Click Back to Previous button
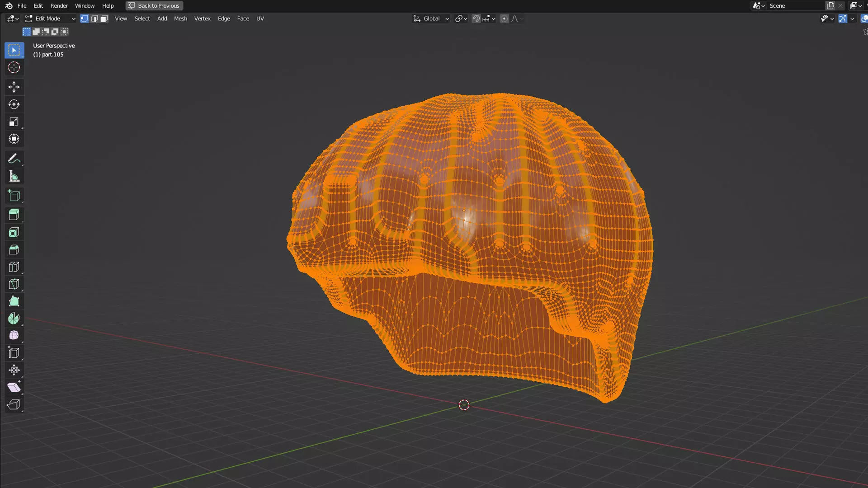Image resolution: width=868 pixels, height=488 pixels. pos(154,5)
